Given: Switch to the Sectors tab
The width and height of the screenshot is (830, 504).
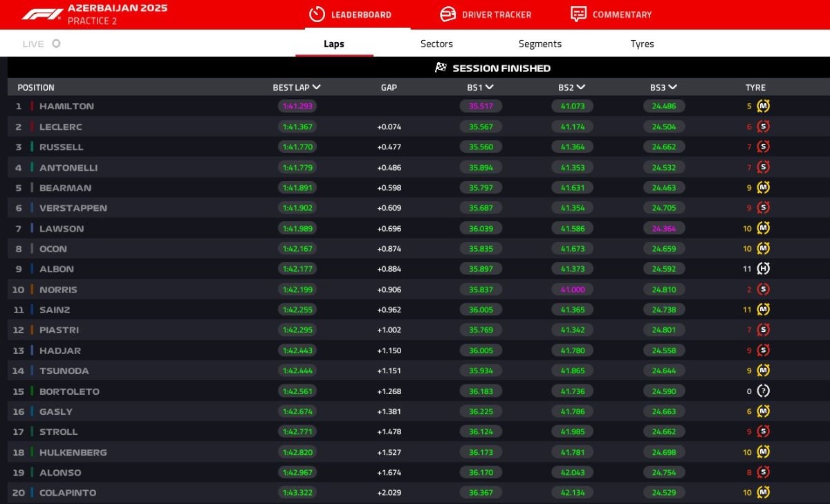Looking at the screenshot, I should 436,43.
